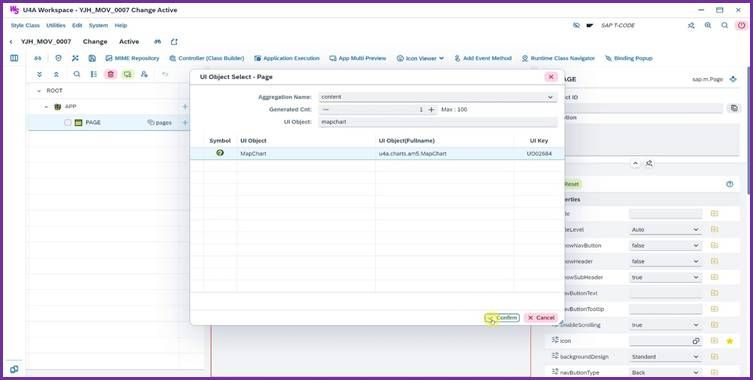Click the red power logoff icon
Screen dimensions: 753x380
[741, 25]
